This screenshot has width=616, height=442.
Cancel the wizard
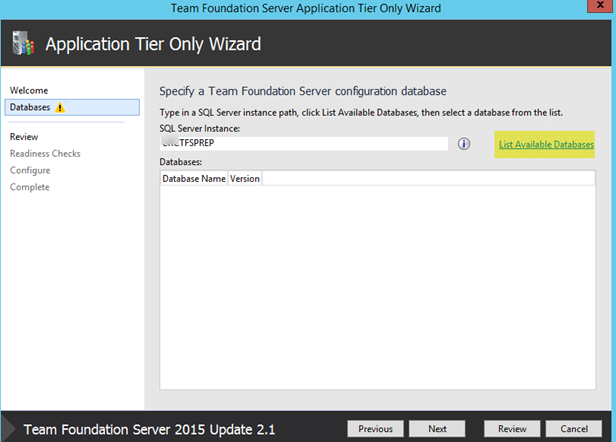point(574,429)
